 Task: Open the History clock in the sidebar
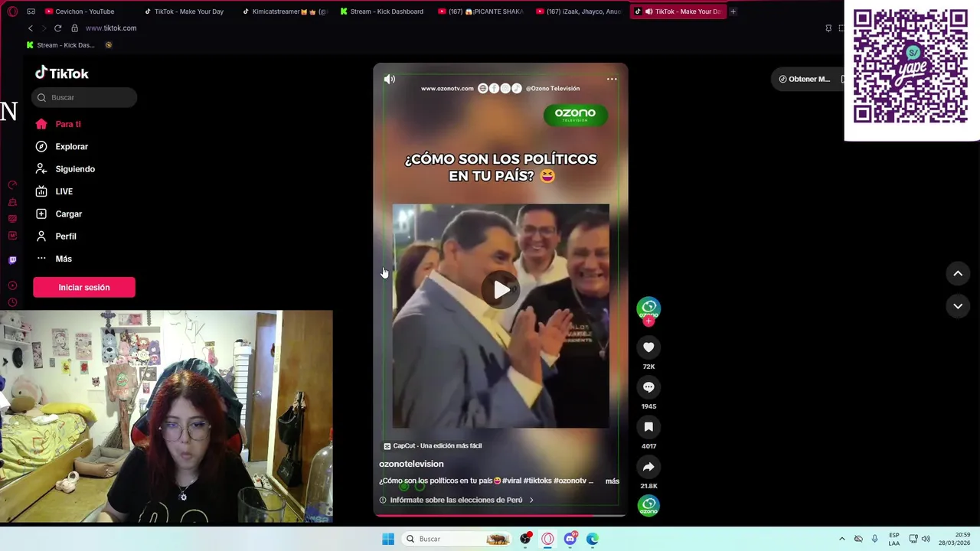12,303
